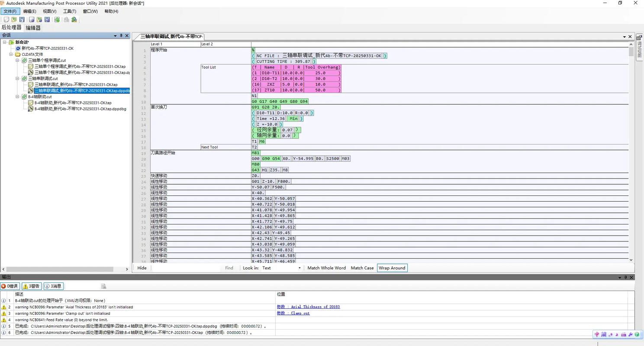Click the Open Session folder icon
Image resolution: width=644 pixels, height=346 pixels.
[14, 19]
